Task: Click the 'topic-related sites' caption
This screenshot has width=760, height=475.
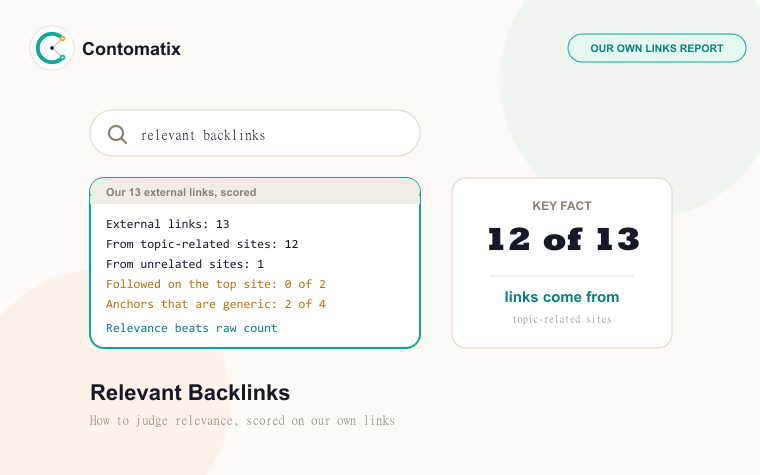Action: click(x=562, y=319)
